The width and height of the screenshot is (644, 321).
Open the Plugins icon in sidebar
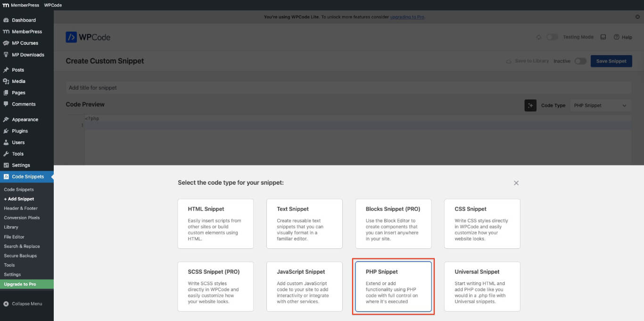[7, 131]
